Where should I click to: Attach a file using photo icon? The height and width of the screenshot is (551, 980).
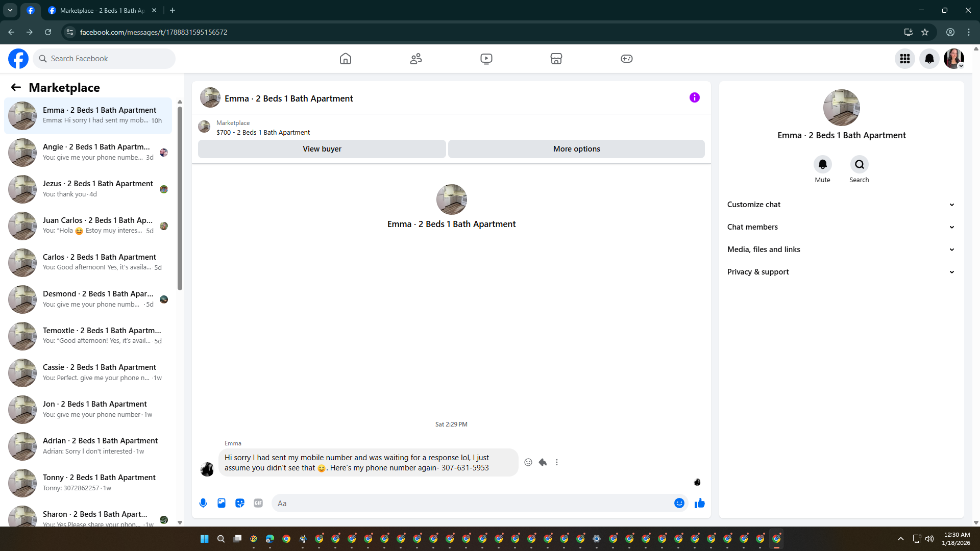point(222,503)
